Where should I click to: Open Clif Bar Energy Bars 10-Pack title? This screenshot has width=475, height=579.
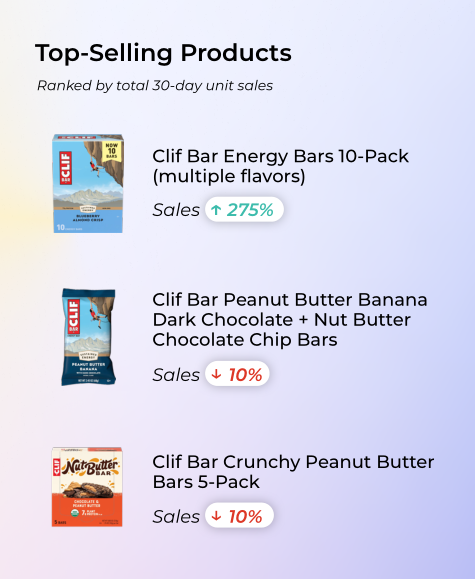[280, 166]
